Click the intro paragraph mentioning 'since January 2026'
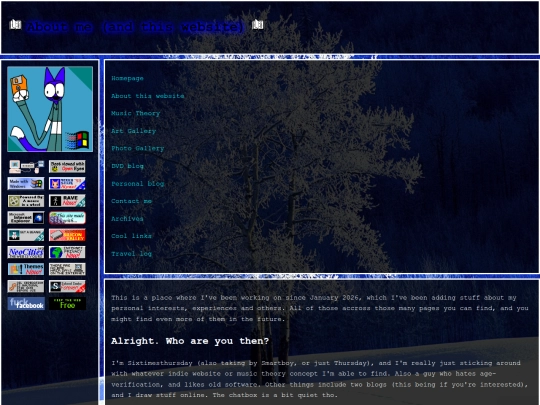540x405 pixels. [320, 308]
